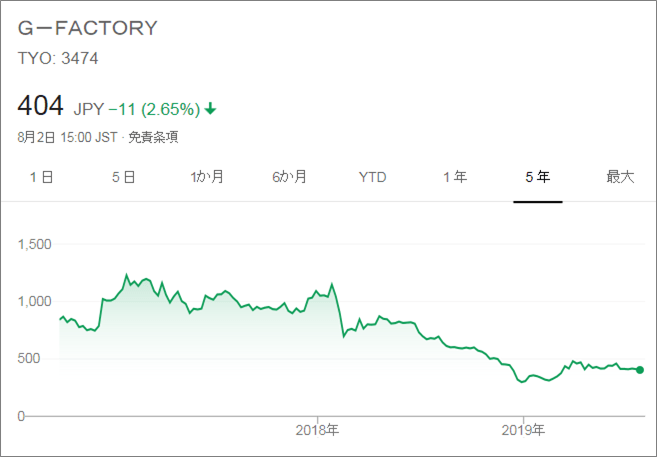Viewport: 657px width, 457px height.
Task: Click the 2019年 x-axis label
Action: [x=523, y=430]
